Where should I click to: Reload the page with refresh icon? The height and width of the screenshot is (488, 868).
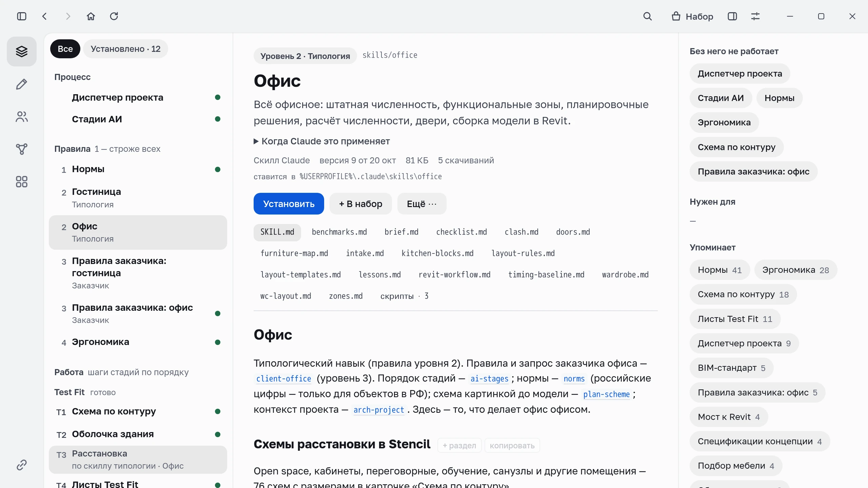(x=114, y=16)
